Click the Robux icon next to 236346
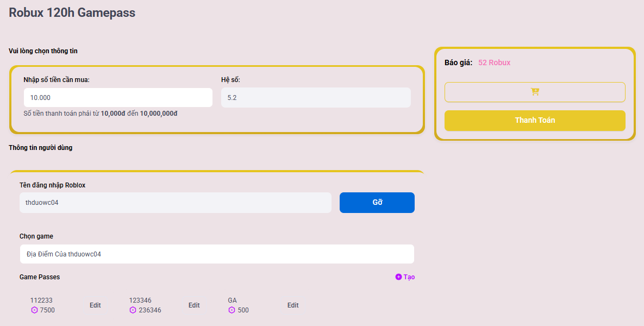The width and height of the screenshot is (644, 326). pos(133,310)
